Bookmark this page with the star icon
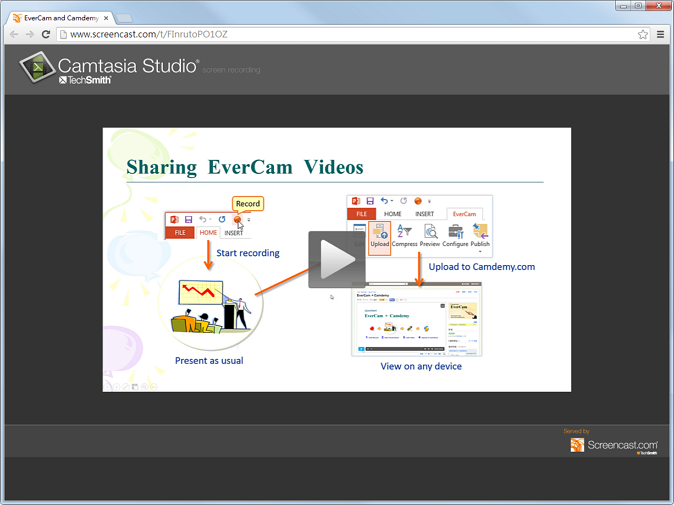This screenshot has width=674, height=505. click(x=643, y=34)
